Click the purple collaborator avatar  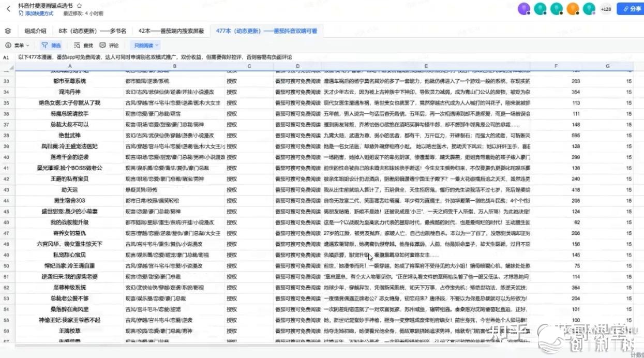pos(524,9)
